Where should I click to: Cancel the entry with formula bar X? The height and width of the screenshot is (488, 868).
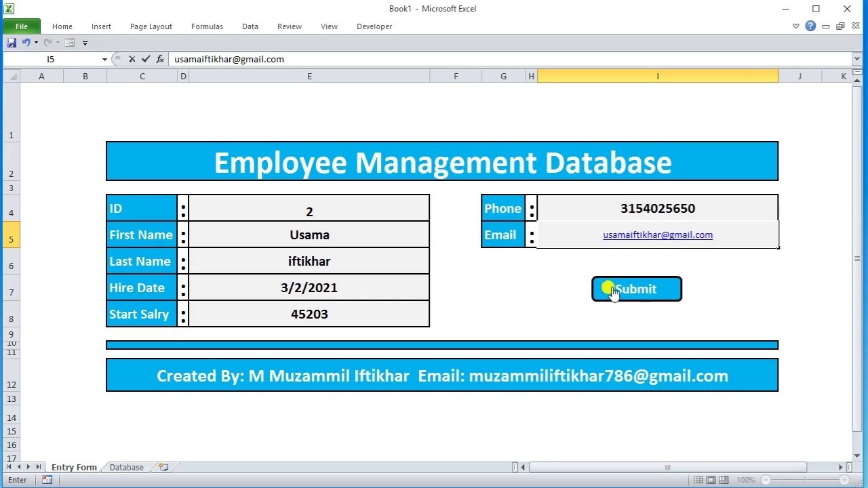click(x=132, y=59)
